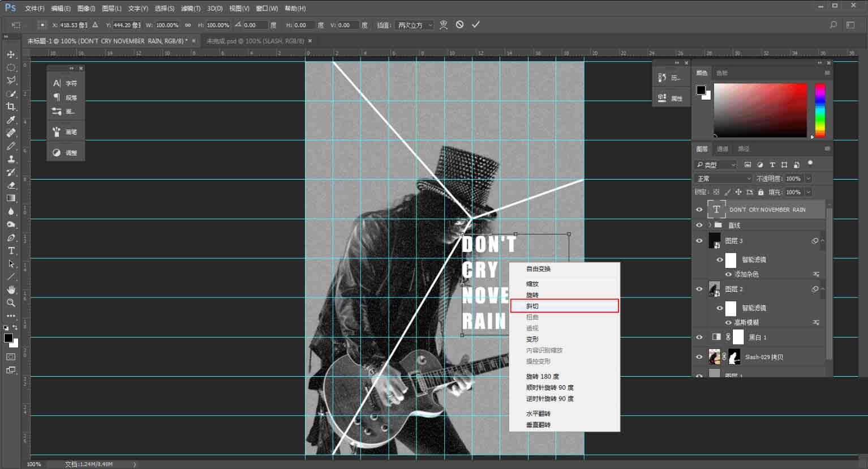Select the Quick Selection tool
This screenshot has width=868, height=469.
click(x=11, y=93)
